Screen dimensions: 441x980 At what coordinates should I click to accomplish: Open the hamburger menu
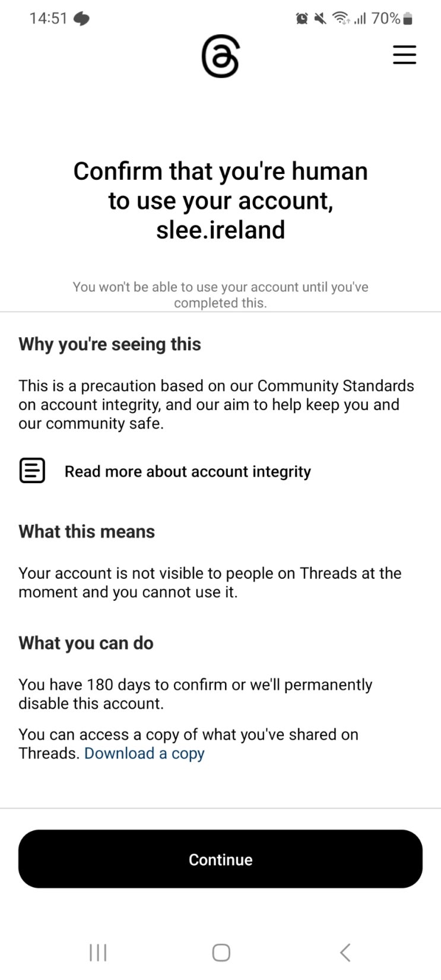click(x=404, y=55)
